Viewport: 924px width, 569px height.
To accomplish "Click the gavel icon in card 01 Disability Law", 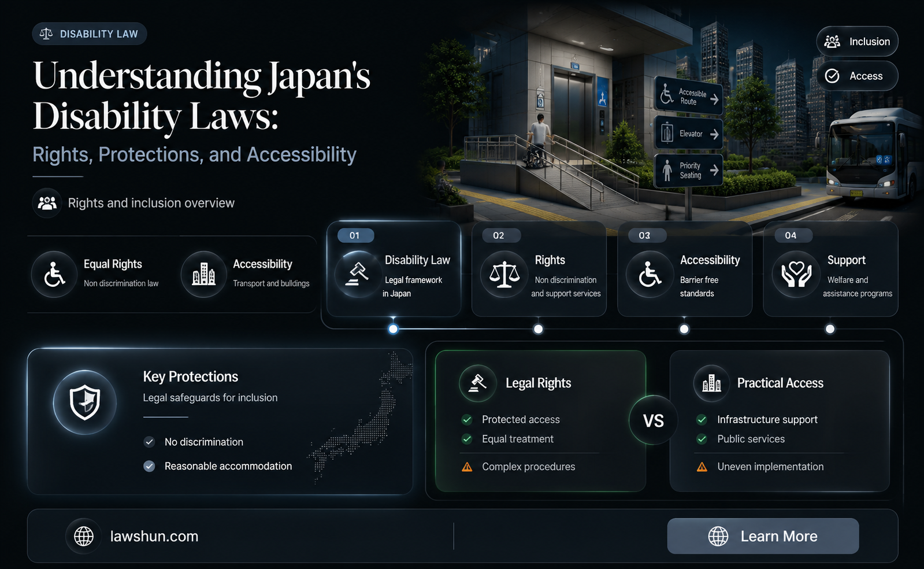I will click(x=358, y=274).
